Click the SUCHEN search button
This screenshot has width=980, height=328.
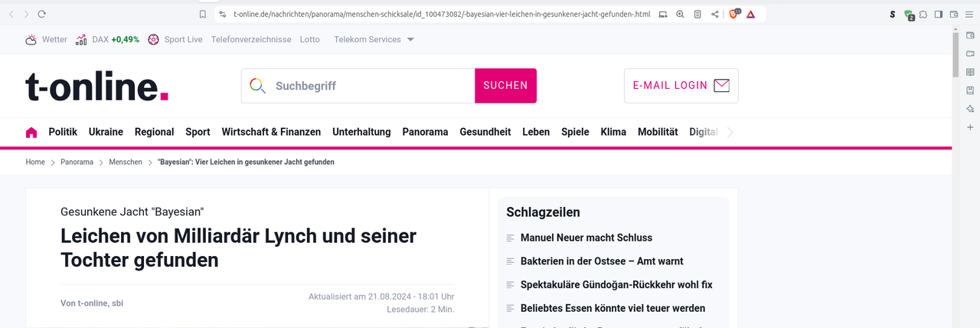point(505,86)
